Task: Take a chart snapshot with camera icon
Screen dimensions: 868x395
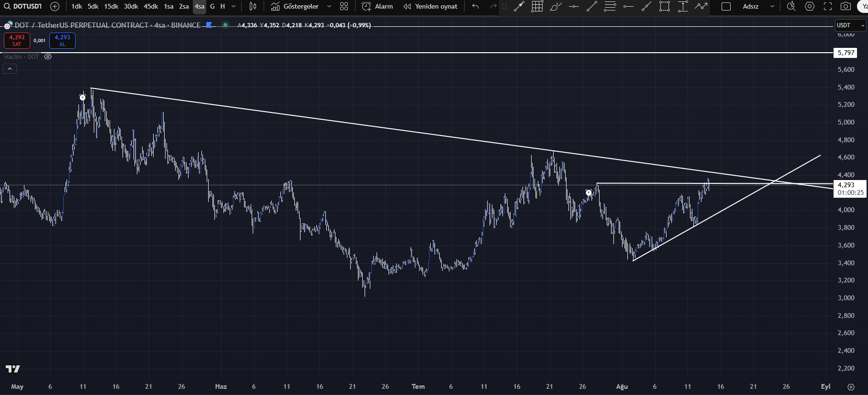Action: (846, 6)
